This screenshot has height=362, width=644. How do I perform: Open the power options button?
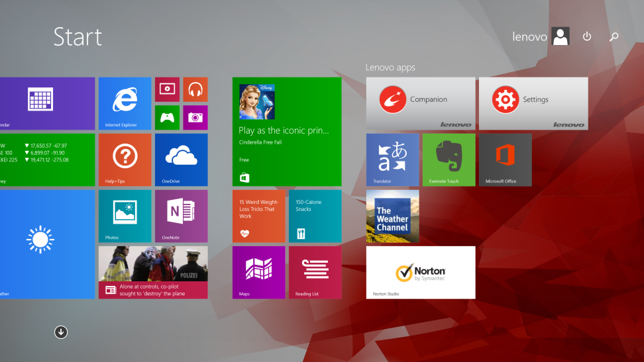pyautogui.click(x=587, y=36)
